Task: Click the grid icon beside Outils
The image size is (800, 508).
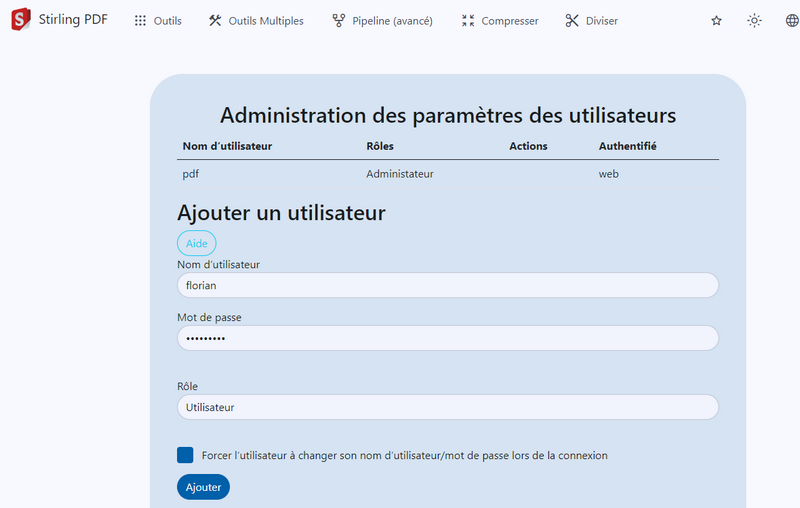Action: coord(140,21)
